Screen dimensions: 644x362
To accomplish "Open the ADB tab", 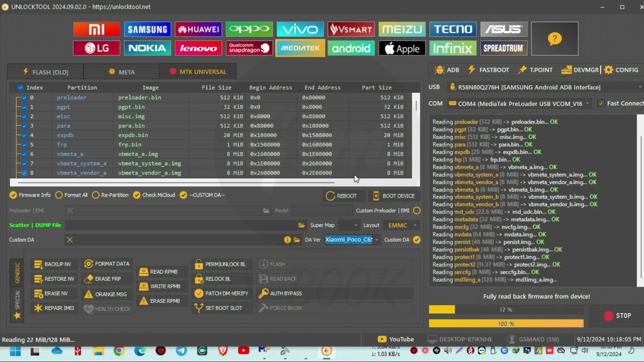I will [x=447, y=70].
